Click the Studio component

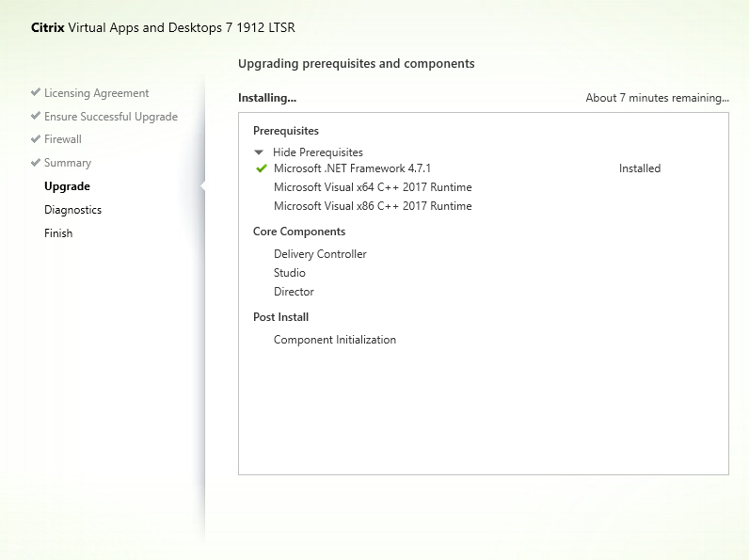coord(290,273)
